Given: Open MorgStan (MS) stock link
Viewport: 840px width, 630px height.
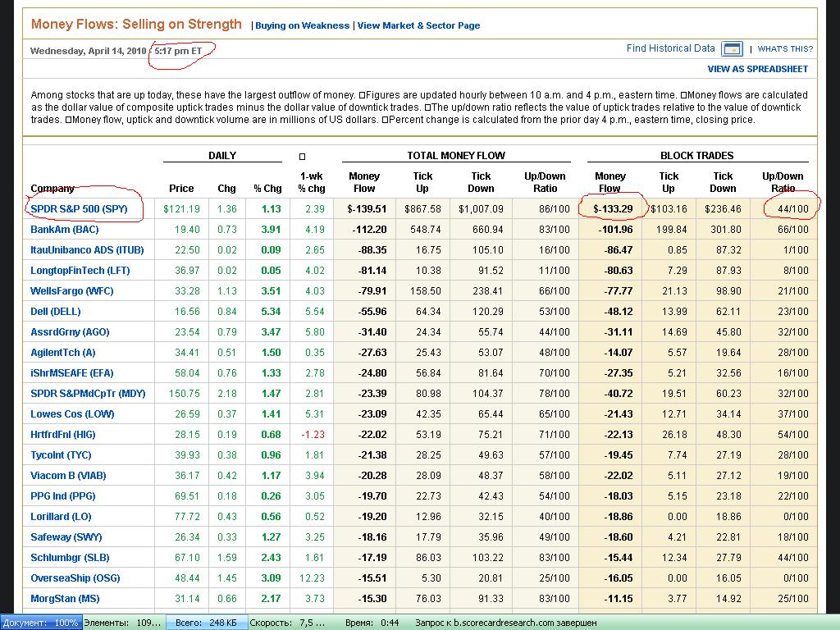Looking at the screenshot, I should tap(65, 599).
